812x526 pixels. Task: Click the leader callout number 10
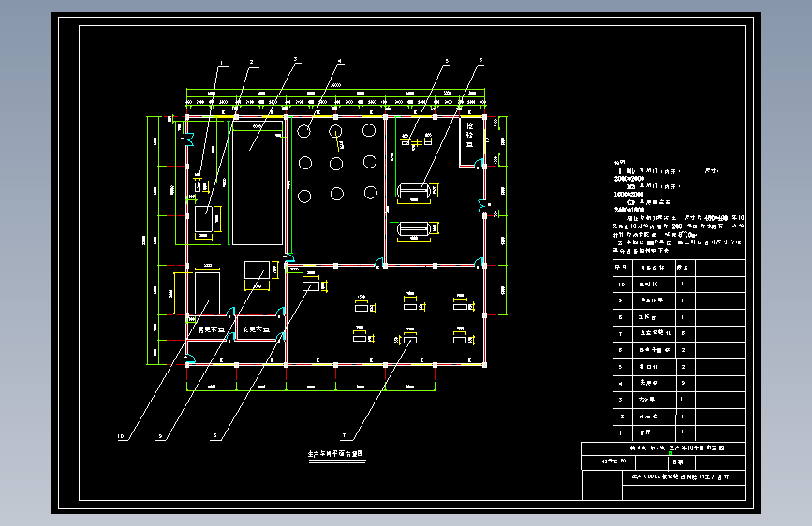pyautogui.click(x=121, y=436)
